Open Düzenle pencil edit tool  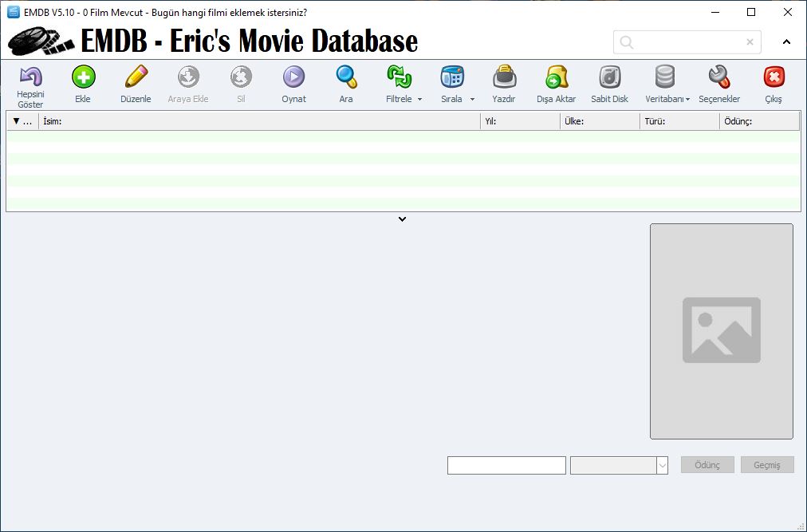point(136,77)
